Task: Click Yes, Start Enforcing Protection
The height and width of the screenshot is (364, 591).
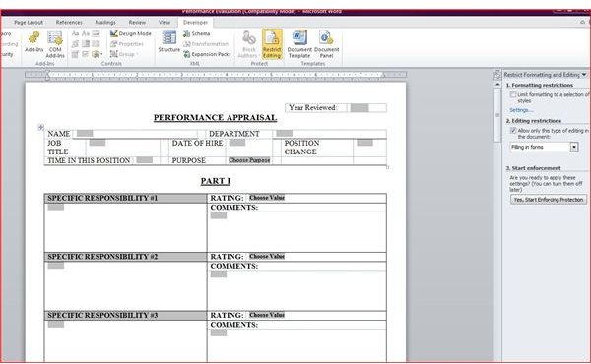Action: click(549, 200)
